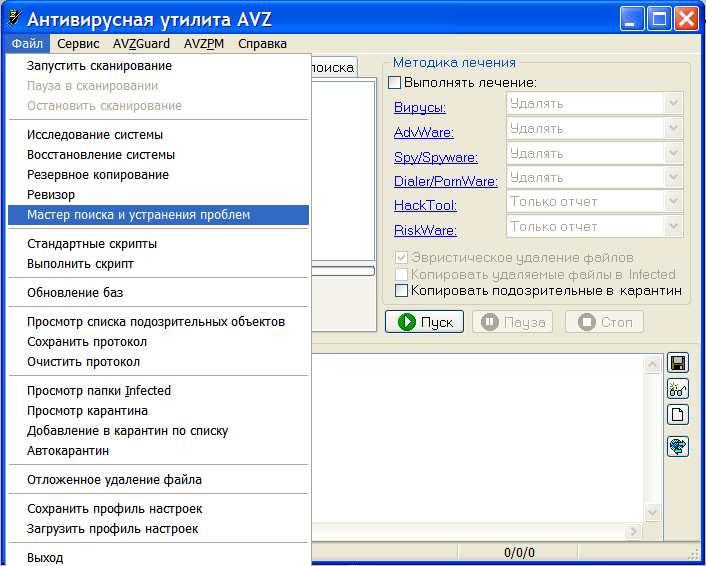Click the Пауза button
Screen dimensions: 706x566
click(512, 322)
